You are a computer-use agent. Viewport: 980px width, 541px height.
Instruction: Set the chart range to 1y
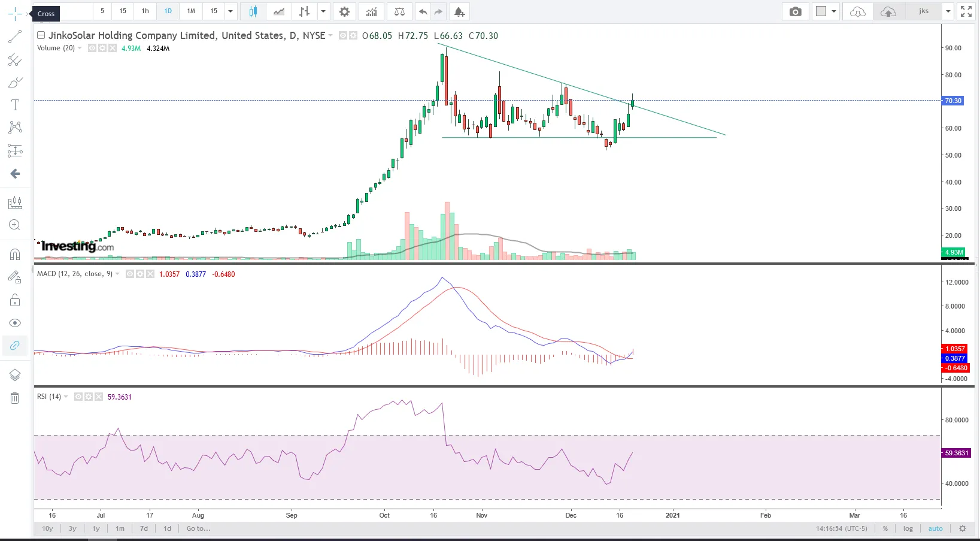point(96,528)
